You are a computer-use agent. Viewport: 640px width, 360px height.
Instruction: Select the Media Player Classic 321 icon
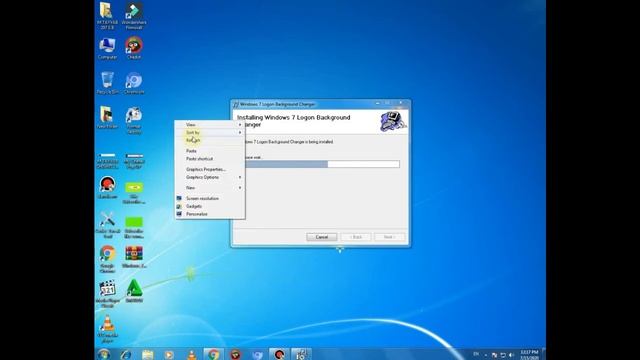(x=107, y=293)
